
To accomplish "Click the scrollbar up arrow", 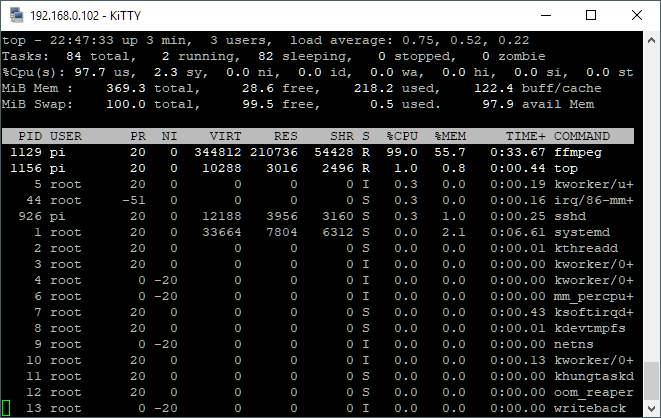I will [651, 40].
